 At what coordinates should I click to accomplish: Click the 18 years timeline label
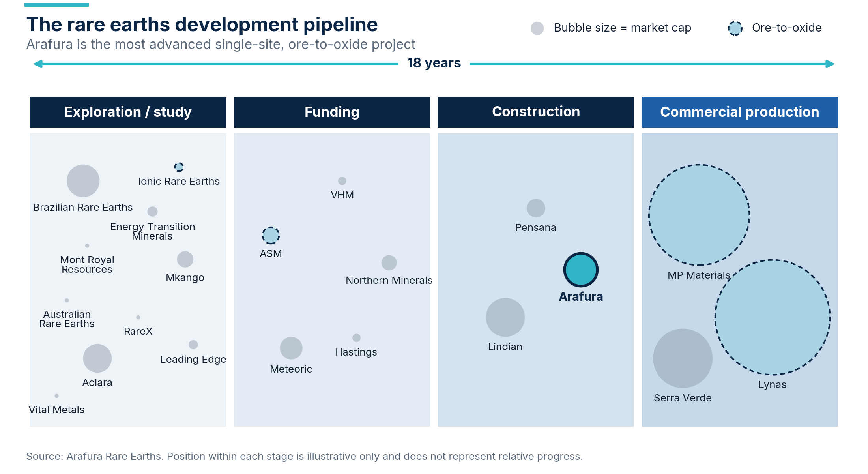click(434, 63)
